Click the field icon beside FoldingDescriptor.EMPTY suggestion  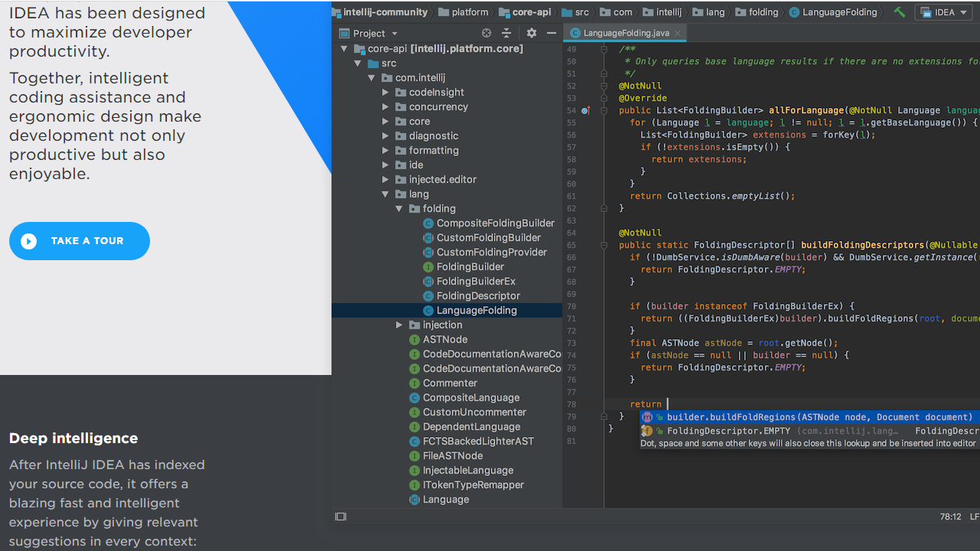tap(647, 431)
